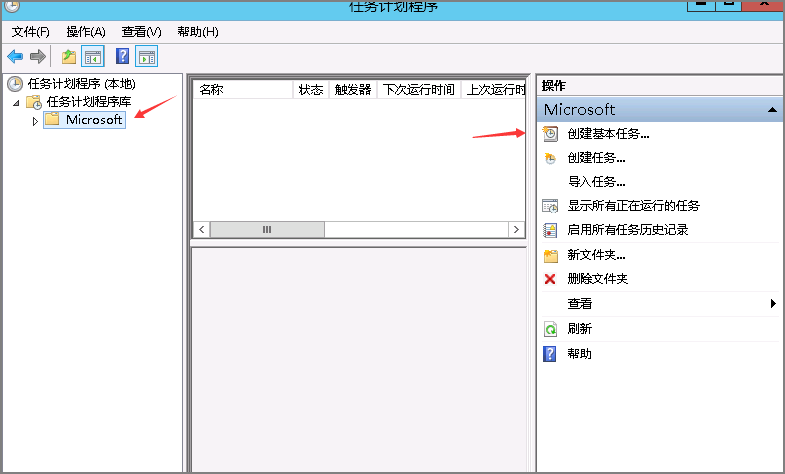Click 删除文件夹 action
Viewport: 785px width, 474px height.
tap(597, 279)
